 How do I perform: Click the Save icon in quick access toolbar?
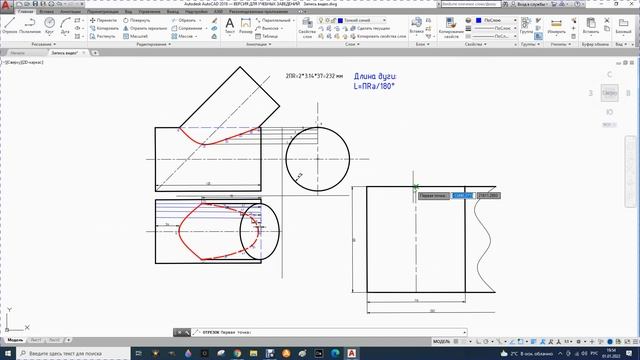tap(35, 4)
